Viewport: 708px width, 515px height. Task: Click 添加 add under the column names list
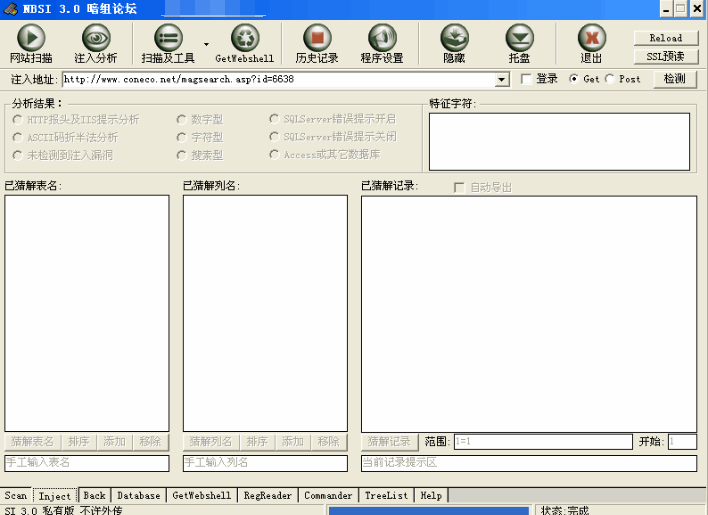[293, 441]
